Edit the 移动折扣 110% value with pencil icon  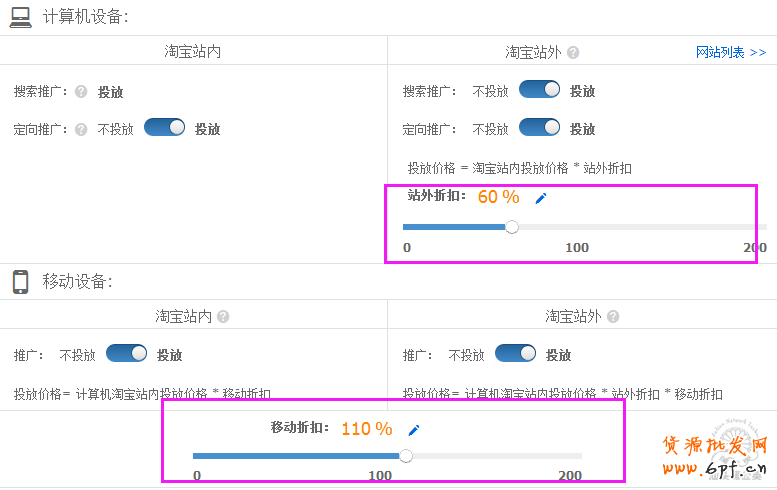(x=414, y=430)
